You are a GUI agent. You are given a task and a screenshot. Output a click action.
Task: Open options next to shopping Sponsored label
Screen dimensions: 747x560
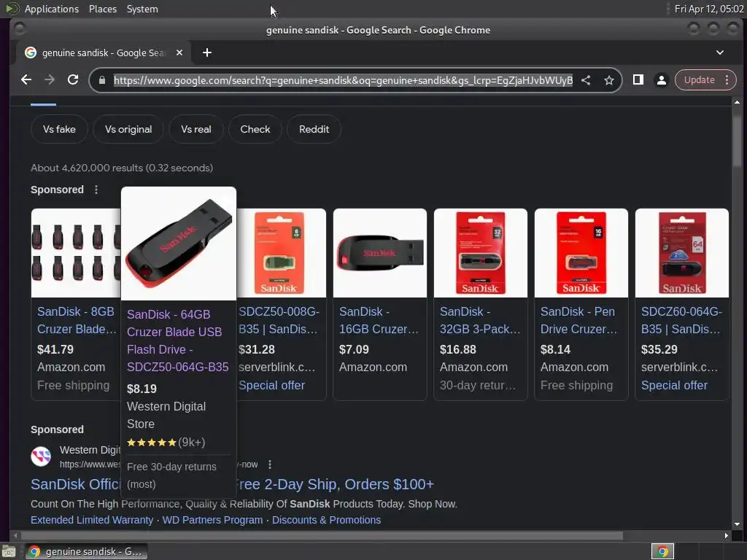click(96, 190)
